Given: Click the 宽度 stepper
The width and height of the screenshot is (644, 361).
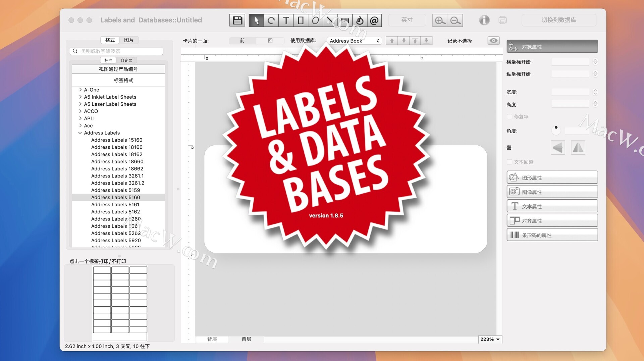Looking at the screenshot, I should click(x=595, y=92).
